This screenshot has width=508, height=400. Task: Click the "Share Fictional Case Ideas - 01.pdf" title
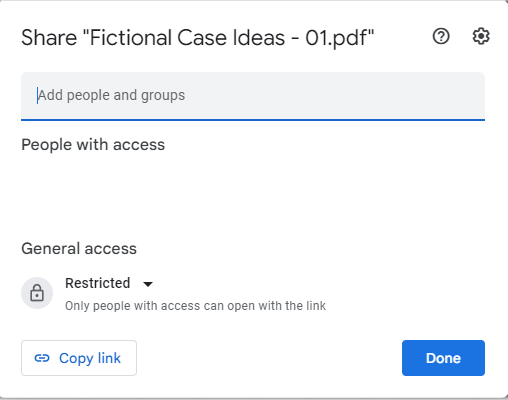[x=198, y=38]
